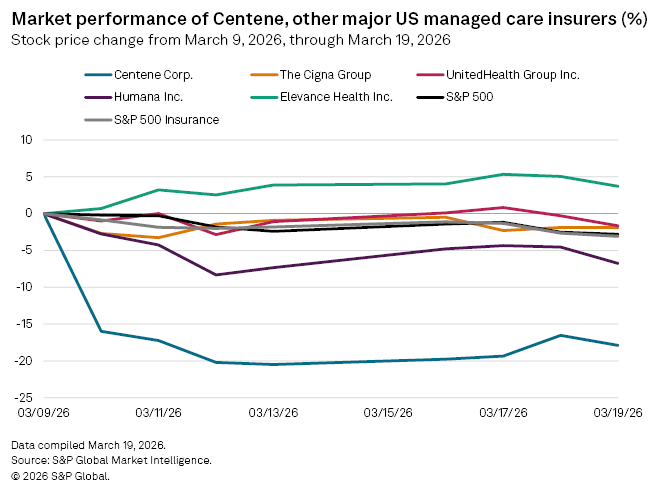The image size is (660, 492).
Task: Select the stock price change subtitle text
Action: [x=230, y=41]
